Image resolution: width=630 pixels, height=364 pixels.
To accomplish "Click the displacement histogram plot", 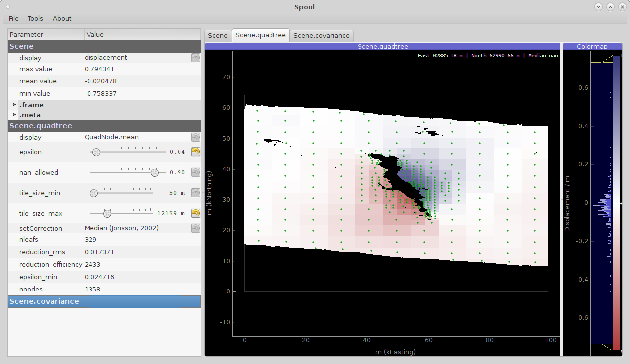I will pyautogui.click(x=601, y=203).
